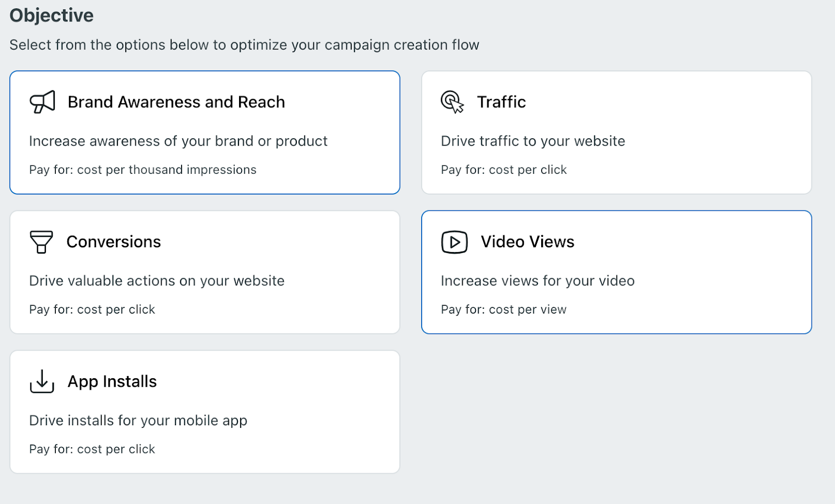The image size is (835, 504).
Task: Select the funnel icon for Conversions
Action: click(41, 242)
